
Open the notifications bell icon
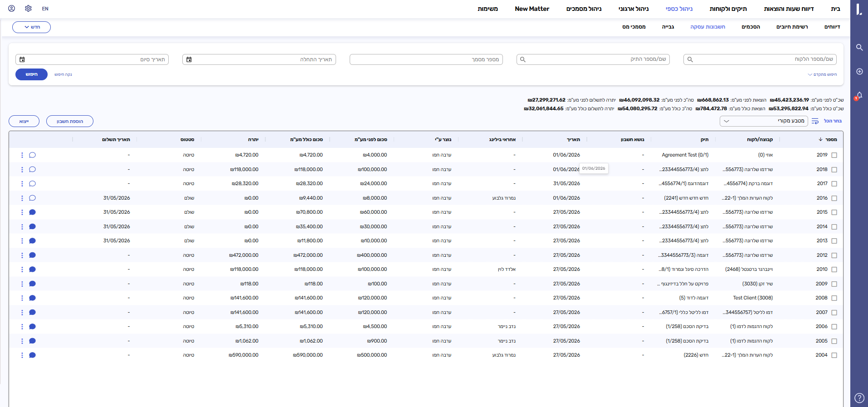(x=859, y=95)
